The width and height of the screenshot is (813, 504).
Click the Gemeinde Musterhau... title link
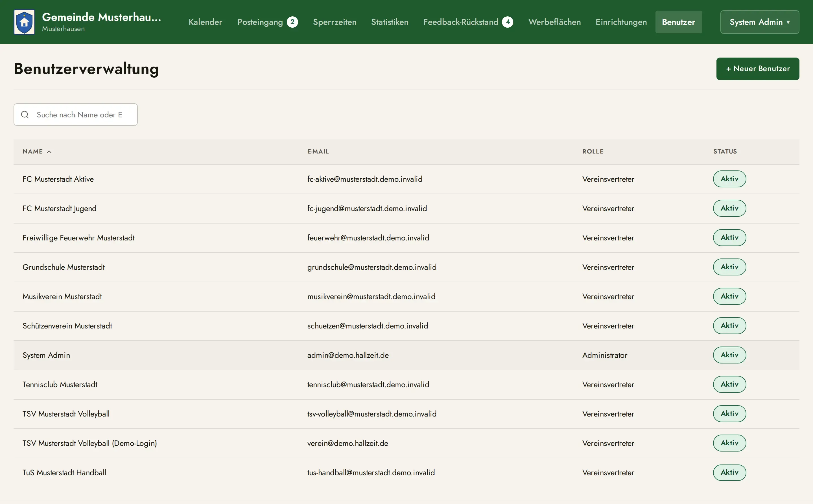tap(101, 17)
